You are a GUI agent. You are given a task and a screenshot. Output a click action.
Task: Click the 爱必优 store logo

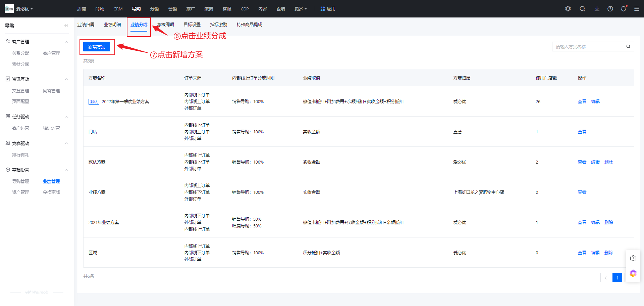click(9, 9)
